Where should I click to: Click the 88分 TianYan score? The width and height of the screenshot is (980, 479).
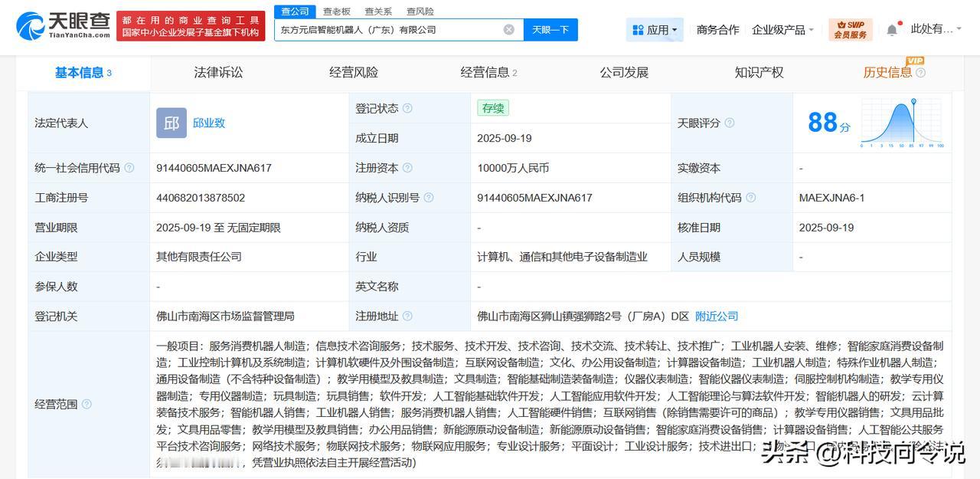pyautogui.click(x=828, y=123)
